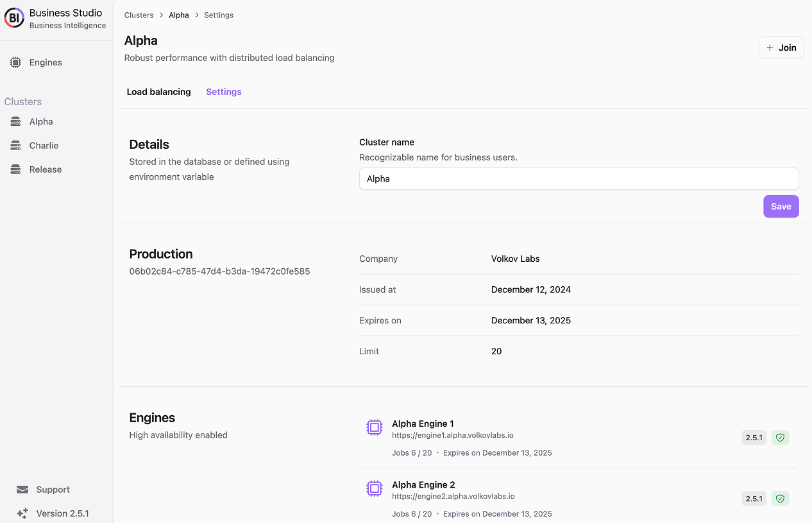Click Alpha Engine 1 version 2.5.1 badge
The width and height of the screenshot is (812, 523).
[754, 438]
